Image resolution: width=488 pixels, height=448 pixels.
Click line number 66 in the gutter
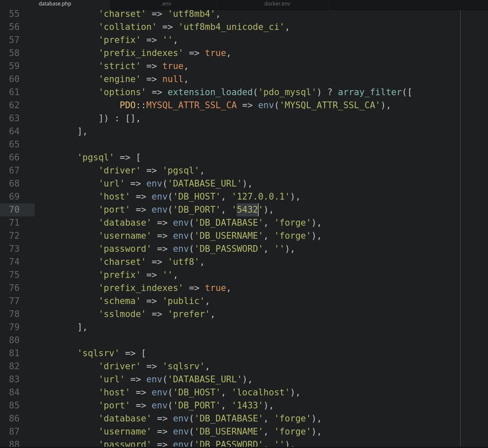tap(14, 157)
